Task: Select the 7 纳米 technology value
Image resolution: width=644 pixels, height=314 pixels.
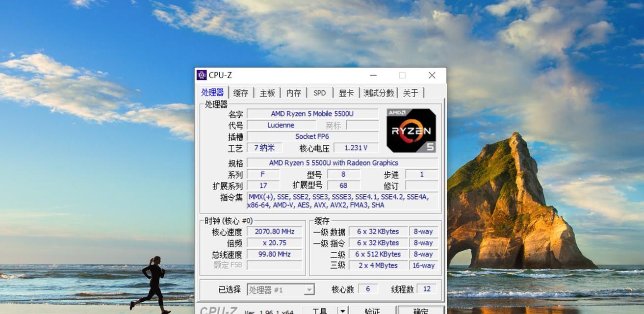Action: tap(264, 148)
